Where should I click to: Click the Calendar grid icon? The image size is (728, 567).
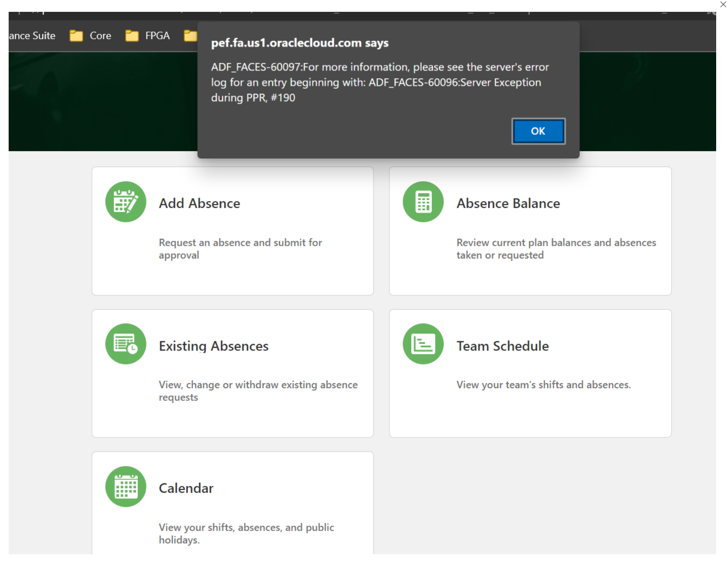point(125,486)
